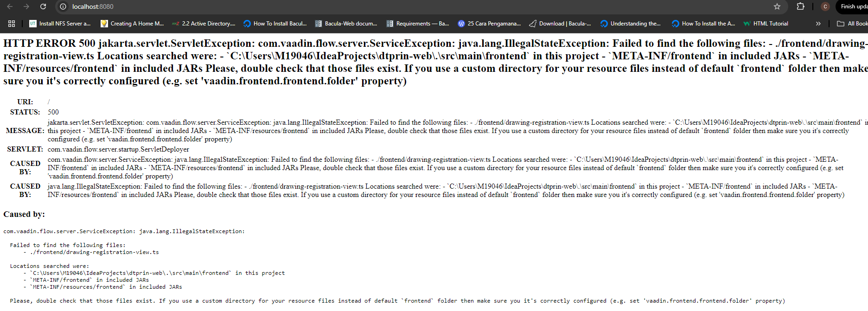Screen dimensions: 868x311
Task: Open the Download | Bacula bookmark
Action: click(x=560, y=24)
